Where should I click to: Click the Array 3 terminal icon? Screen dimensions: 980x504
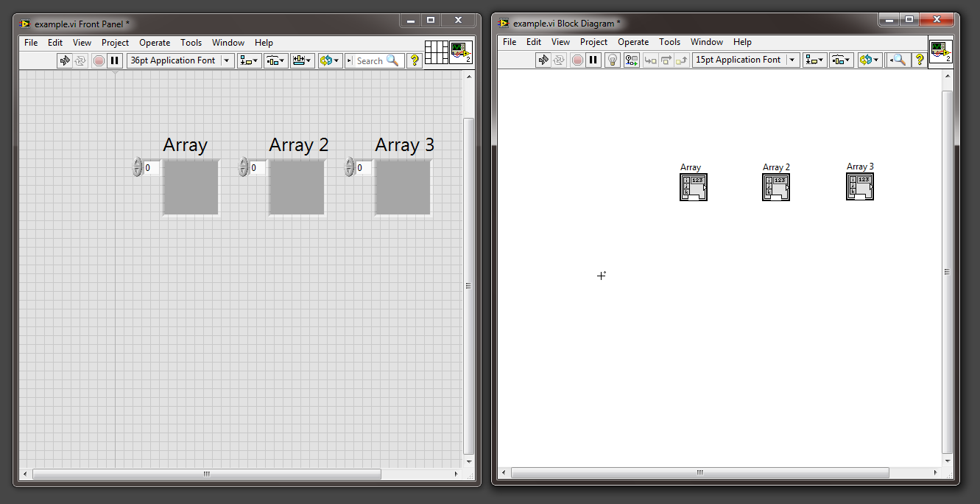click(860, 186)
